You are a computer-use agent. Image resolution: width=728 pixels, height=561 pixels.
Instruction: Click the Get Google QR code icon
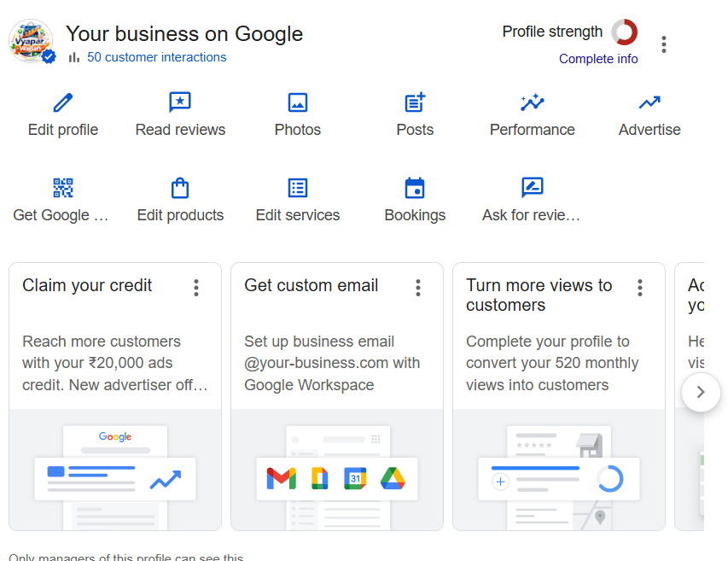click(62, 186)
